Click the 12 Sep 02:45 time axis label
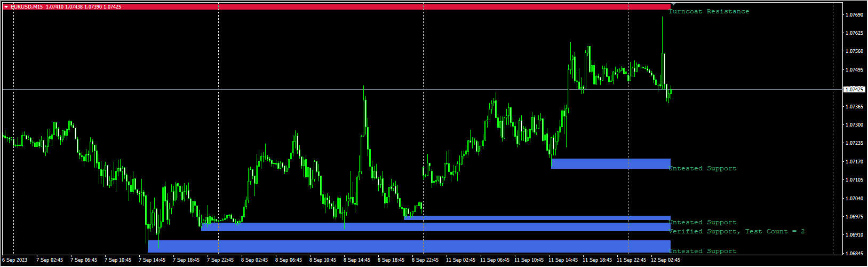The width and height of the screenshot is (868, 267). [x=665, y=260]
